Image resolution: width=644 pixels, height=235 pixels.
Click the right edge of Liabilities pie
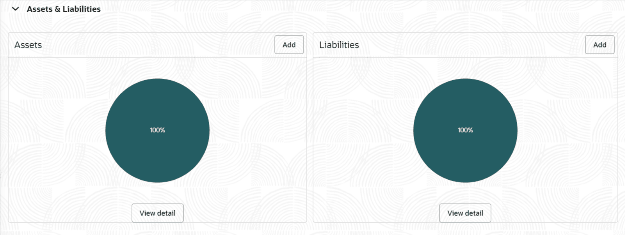pyautogui.click(x=515, y=131)
